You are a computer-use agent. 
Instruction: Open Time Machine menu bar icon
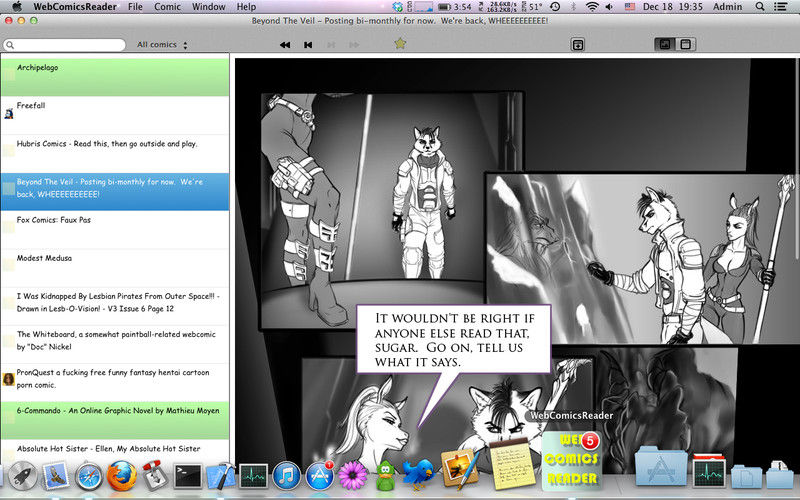coord(555,7)
